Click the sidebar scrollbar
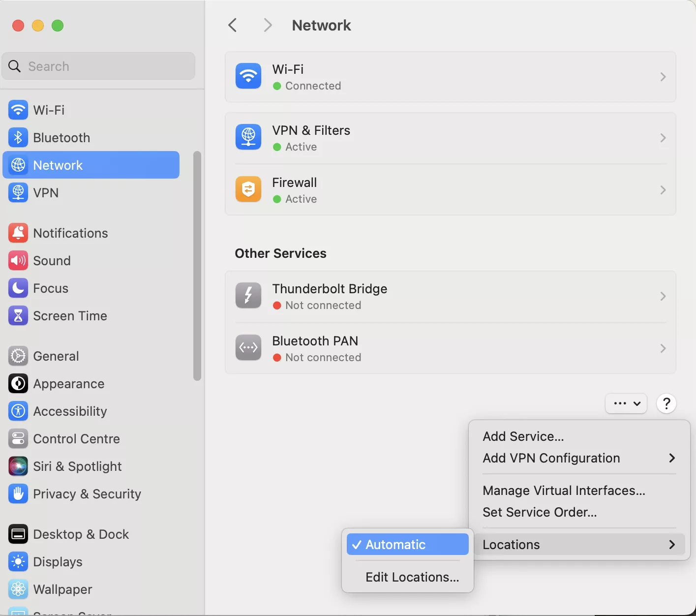The height and width of the screenshot is (616, 696). pos(197,266)
